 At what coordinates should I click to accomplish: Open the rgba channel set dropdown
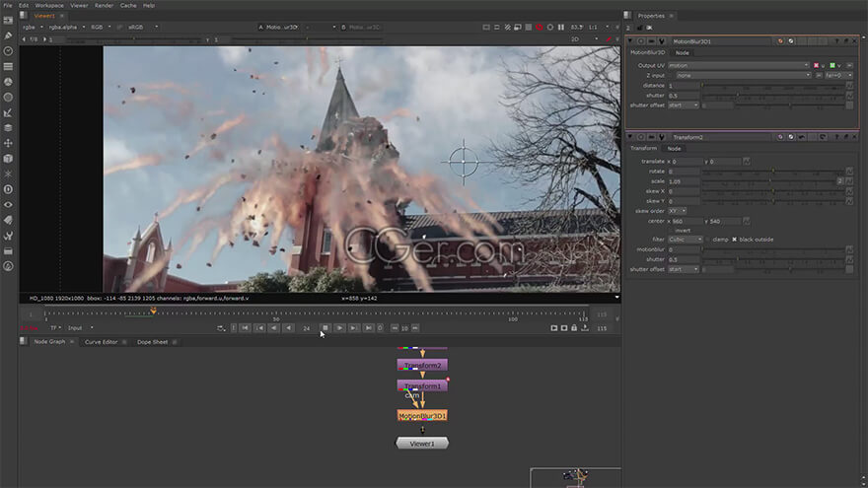tap(34, 28)
